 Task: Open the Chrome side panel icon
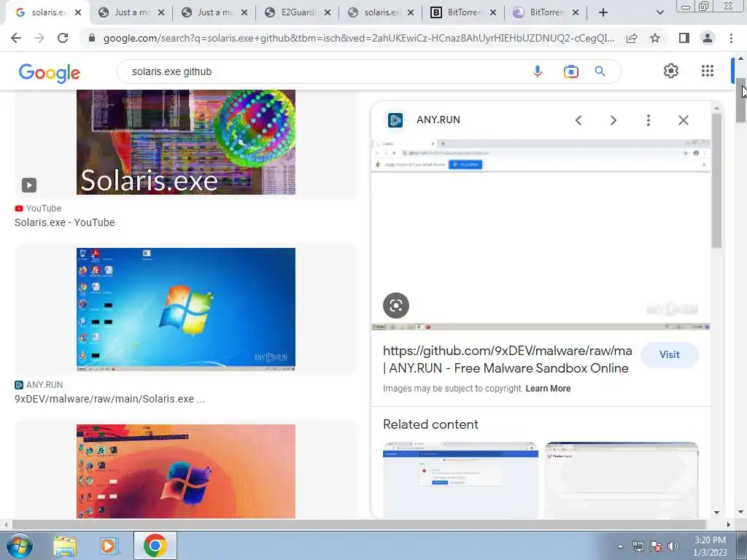(x=684, y=38)
